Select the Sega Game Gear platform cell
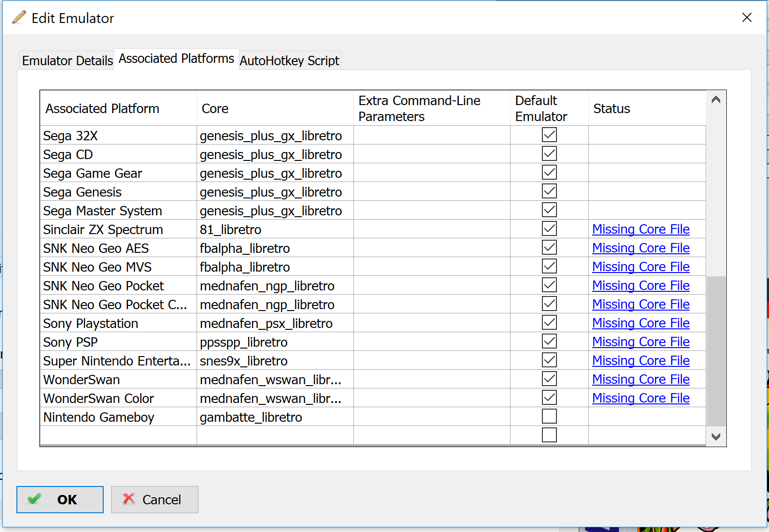The width and height of the screenshot is (769, 532). pyautogui.click(x=118, y=173)
